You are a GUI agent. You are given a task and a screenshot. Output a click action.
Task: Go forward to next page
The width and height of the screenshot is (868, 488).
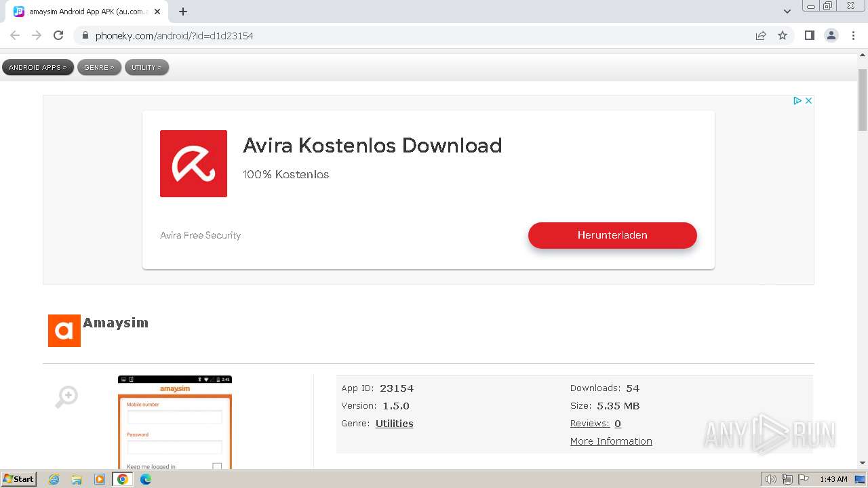[x=37, y=35]
